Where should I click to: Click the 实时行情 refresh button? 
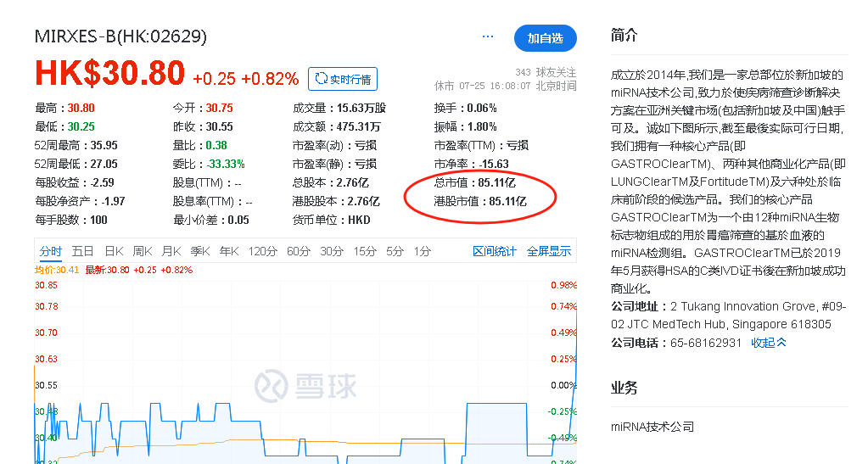click(343, 79)
